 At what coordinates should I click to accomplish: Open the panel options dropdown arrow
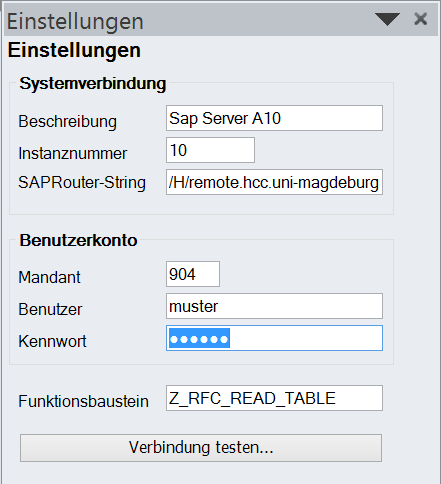pos(387,19)
